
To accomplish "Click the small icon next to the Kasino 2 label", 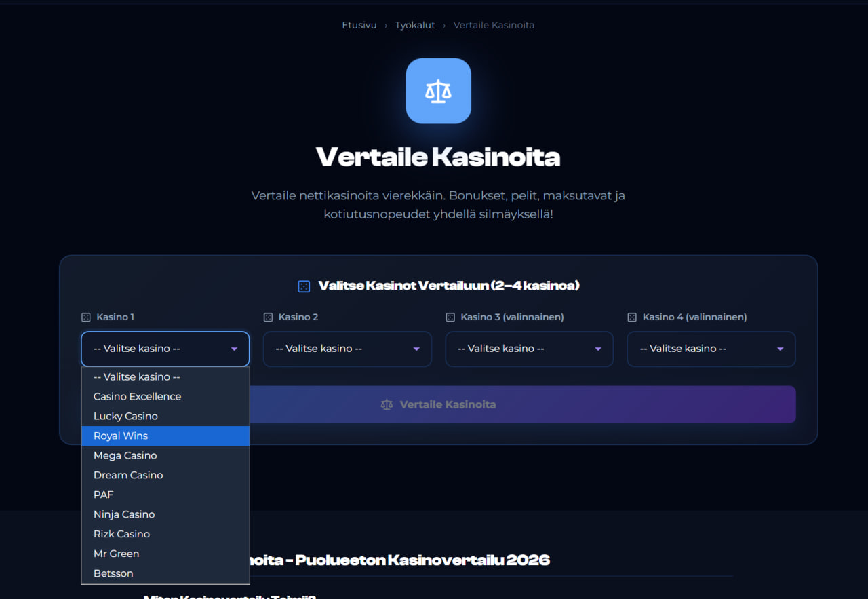I will [267, 317].
